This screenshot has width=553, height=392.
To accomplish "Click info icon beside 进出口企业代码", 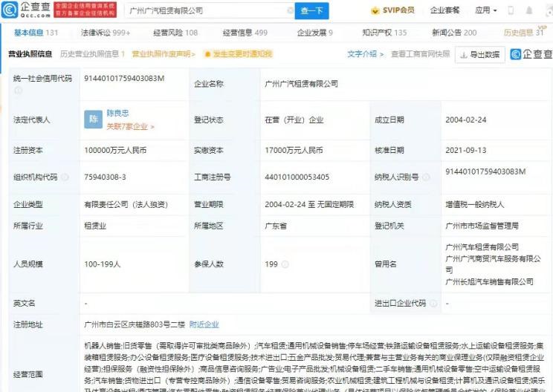I will click(x=433, y=303).
